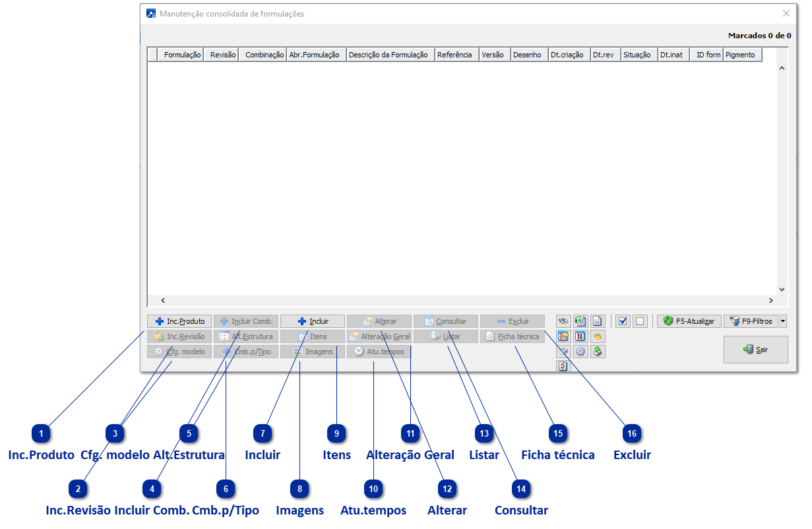812x529 pixels.
Task: Open the F9-Filtros filter button
Action: (751, 321)
